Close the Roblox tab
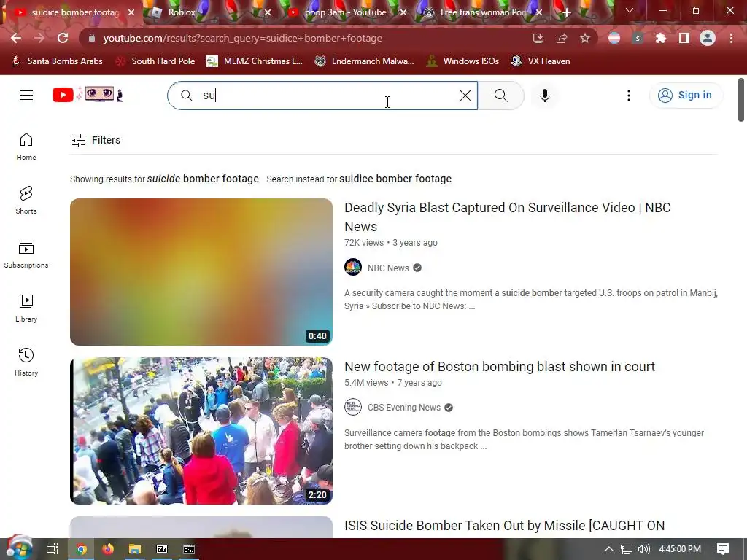The image size is (747, 560). click(268, 12)
